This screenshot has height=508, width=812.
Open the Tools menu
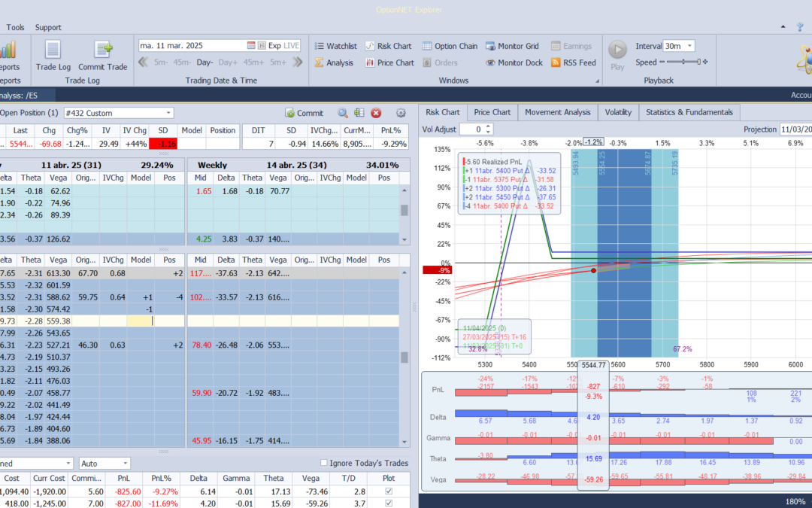pos(15,28)
